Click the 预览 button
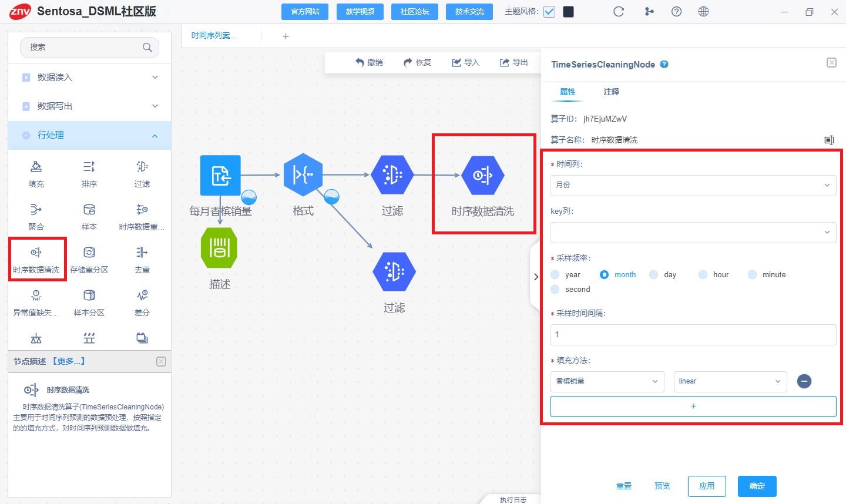 coord(662,486)
